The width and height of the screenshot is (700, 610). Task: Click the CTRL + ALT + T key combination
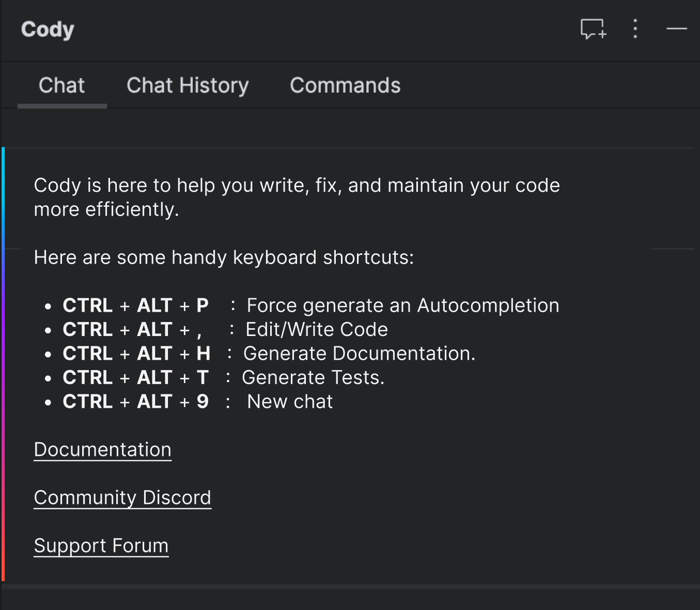(136, 377)
